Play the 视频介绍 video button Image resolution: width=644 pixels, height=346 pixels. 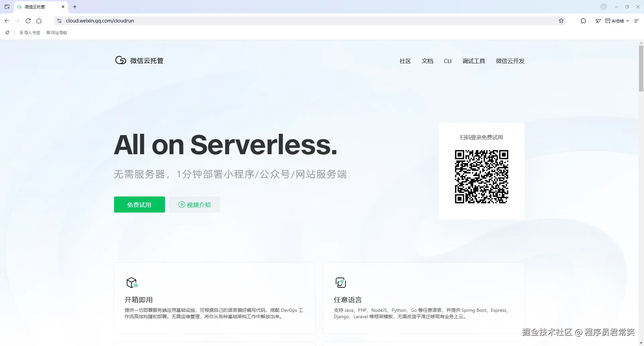pyautogui.click(x=195, y=205)
